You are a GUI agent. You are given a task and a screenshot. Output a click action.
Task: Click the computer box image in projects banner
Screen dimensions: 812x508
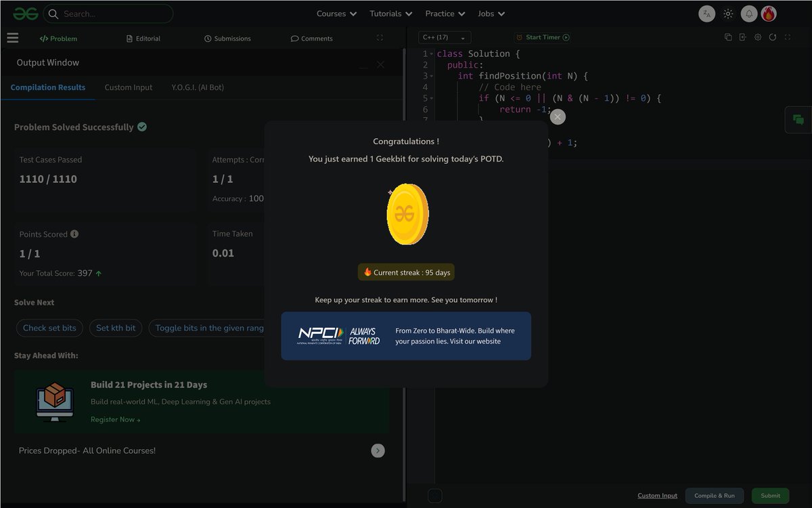(55, 402)
